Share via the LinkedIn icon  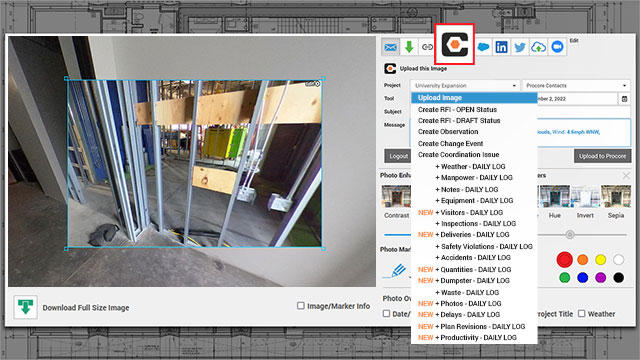tap(501, 47)
